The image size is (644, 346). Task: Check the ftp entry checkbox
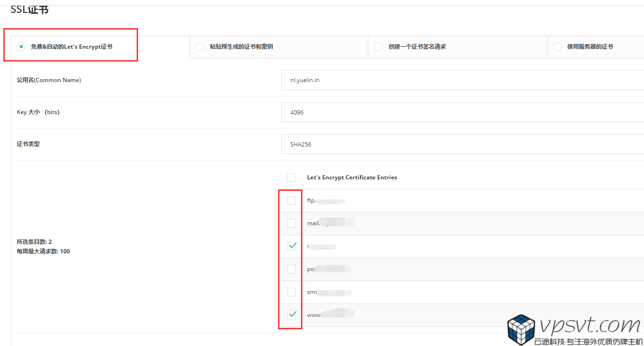tap(291, 200)
